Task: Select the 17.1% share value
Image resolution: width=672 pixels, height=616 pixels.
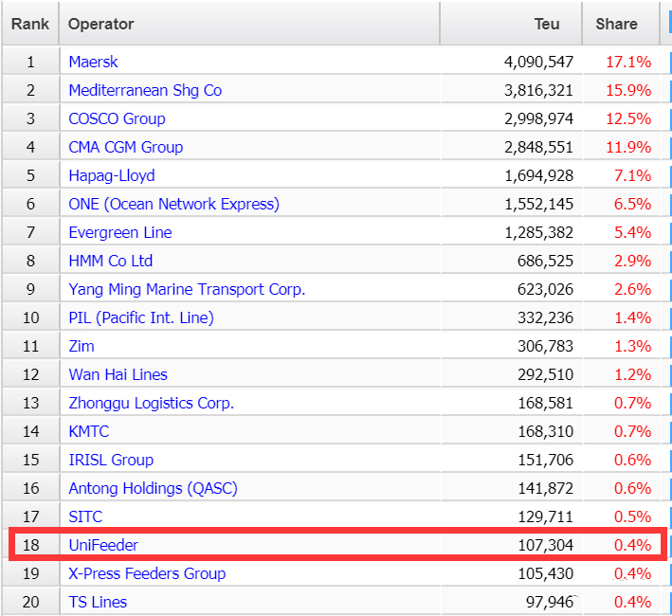Action: tap(628, 63)
